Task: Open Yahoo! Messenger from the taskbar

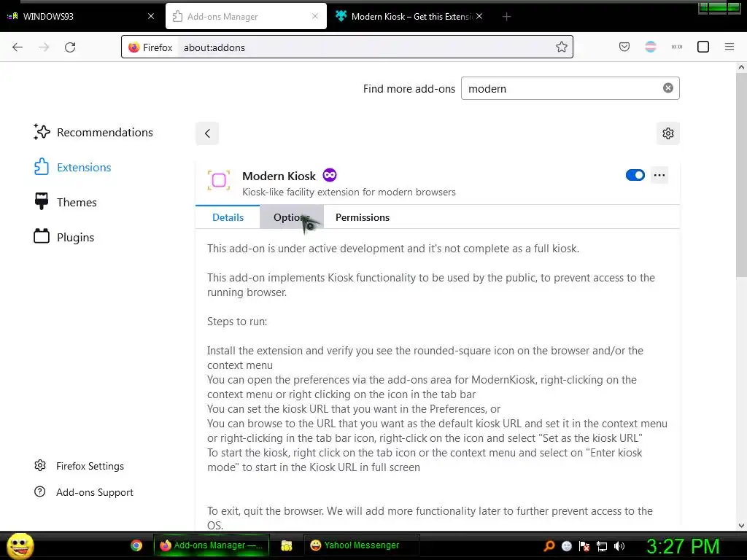Action: (x=362, y=545)
